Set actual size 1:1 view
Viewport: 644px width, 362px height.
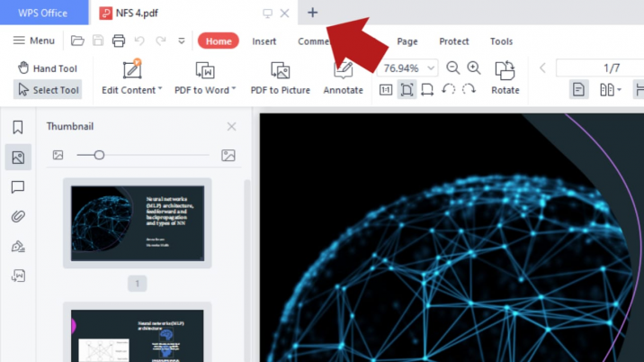[386, 90]
